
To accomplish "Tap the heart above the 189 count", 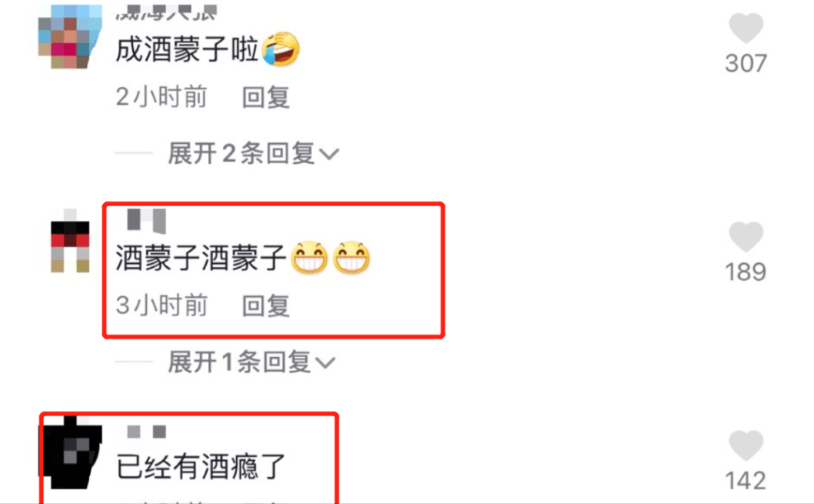I will (746, 236).
